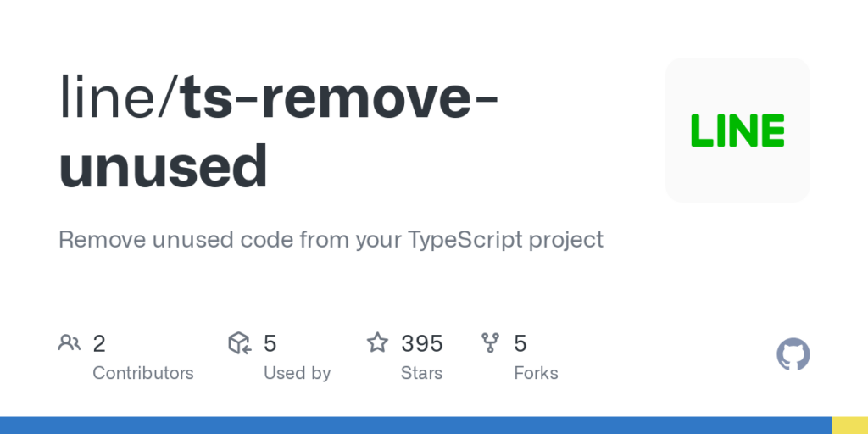
Task: Click the yellow language bar segment
Action: tap(849, 425)
